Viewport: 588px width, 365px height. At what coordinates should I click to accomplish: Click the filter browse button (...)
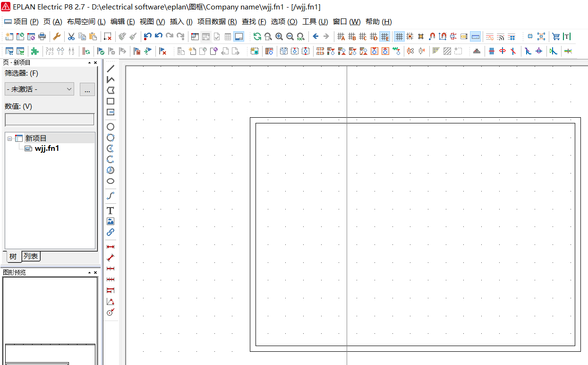point(87,89)
